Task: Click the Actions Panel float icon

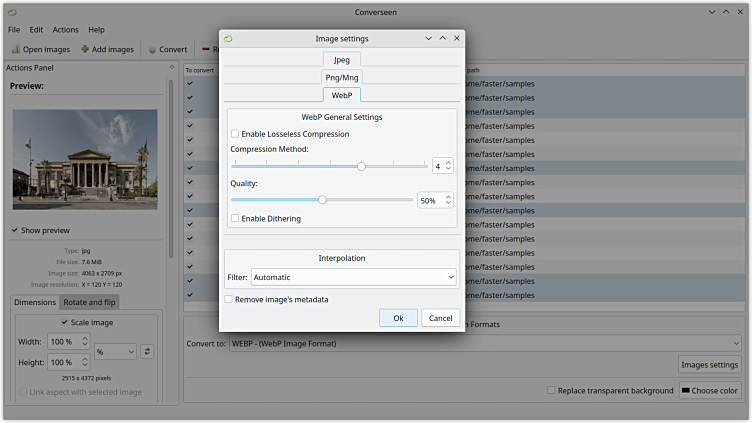Action: click(x=172, y=68)
